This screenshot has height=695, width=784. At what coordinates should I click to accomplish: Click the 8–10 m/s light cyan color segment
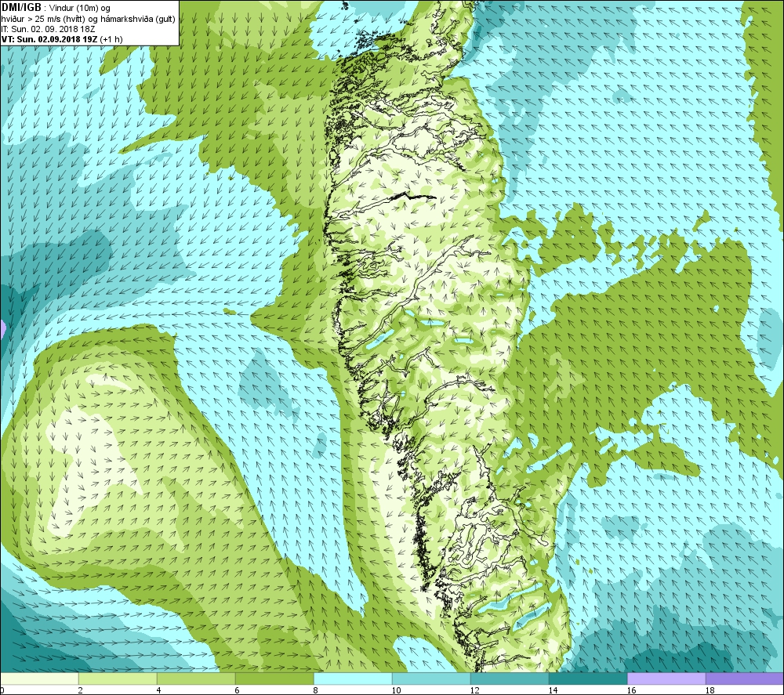pos(353,679)
